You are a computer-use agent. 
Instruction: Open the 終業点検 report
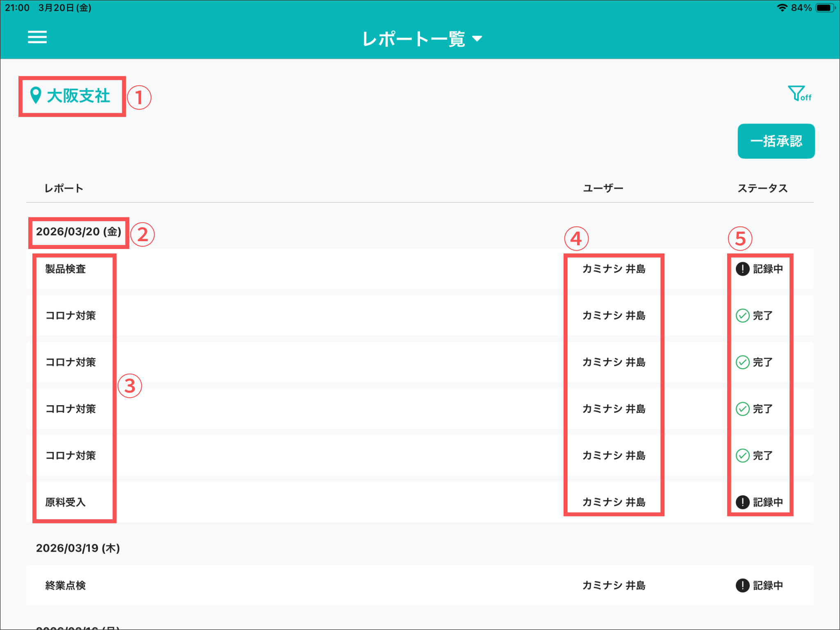click(x=66, y=586)
